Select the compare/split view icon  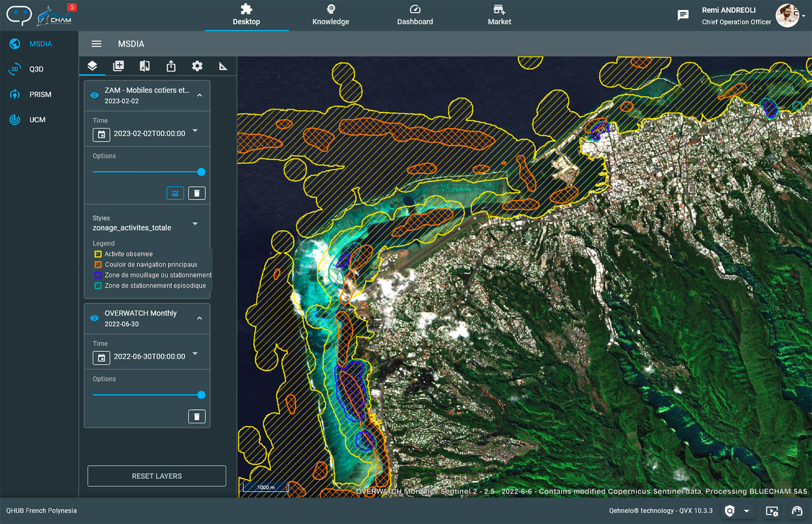tap(145, 66)
